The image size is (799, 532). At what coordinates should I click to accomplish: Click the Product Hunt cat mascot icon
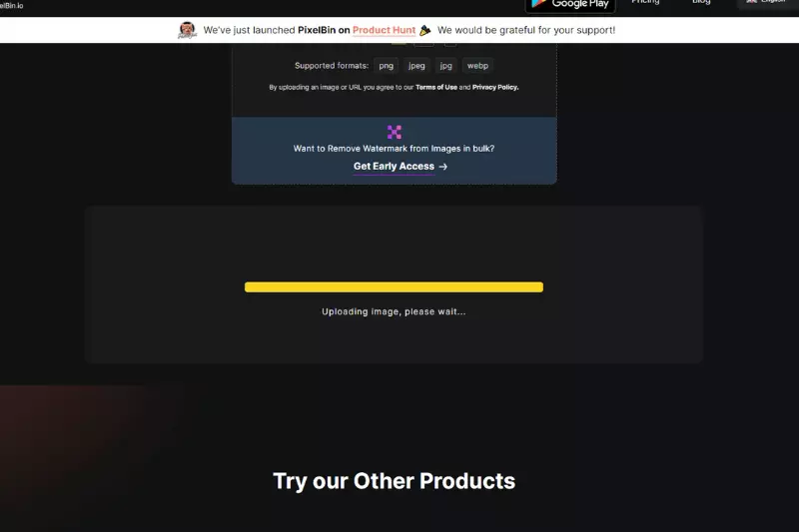click(x=187, y=30)
